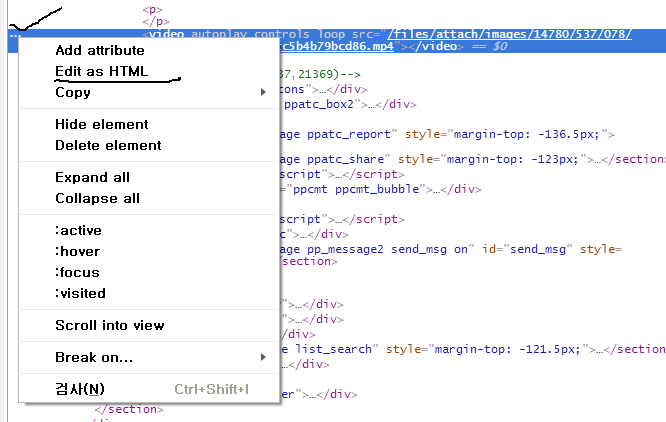Toggle the :focus pseudo-state
This screenshot has height=422, width=666.
77,273
